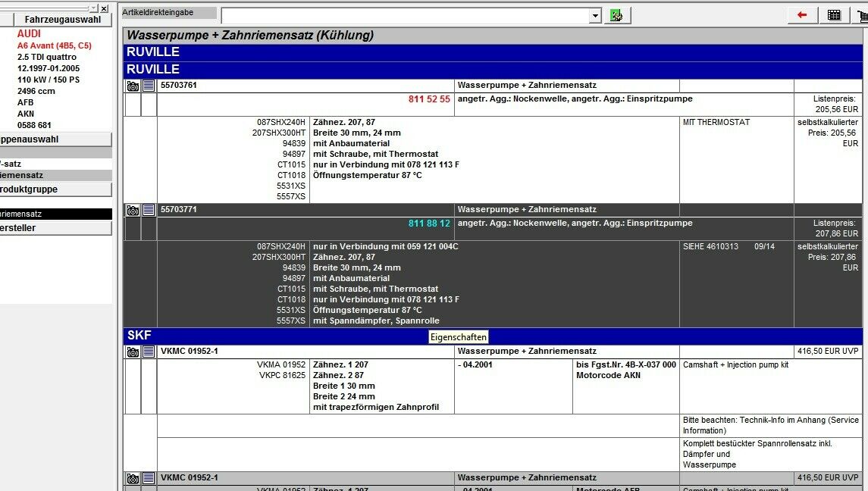Expand the Artikeldirekteingabe dropdown arrow

(x=595, y=16)
